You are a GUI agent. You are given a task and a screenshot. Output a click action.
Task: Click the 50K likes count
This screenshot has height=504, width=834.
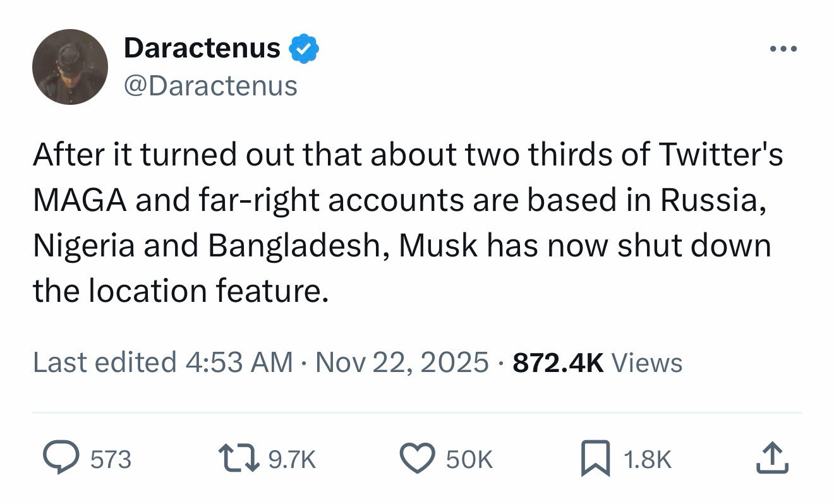click(x=469, y=460)
